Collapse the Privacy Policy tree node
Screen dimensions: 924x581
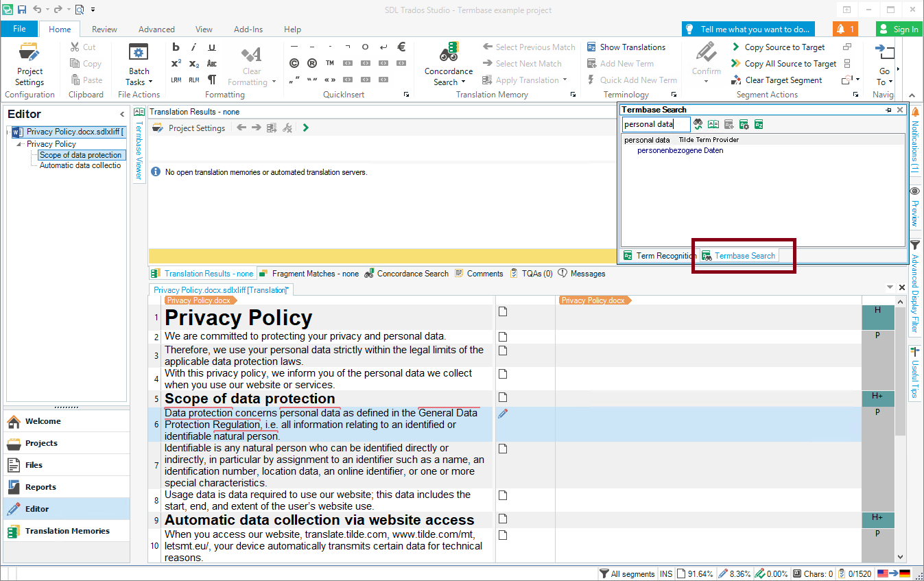coord(19,144)
